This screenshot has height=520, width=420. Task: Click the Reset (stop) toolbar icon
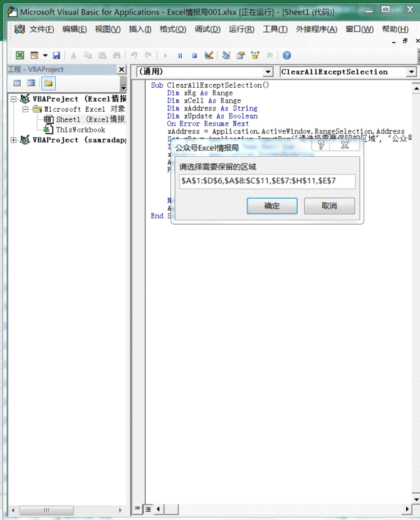[194, 55]
